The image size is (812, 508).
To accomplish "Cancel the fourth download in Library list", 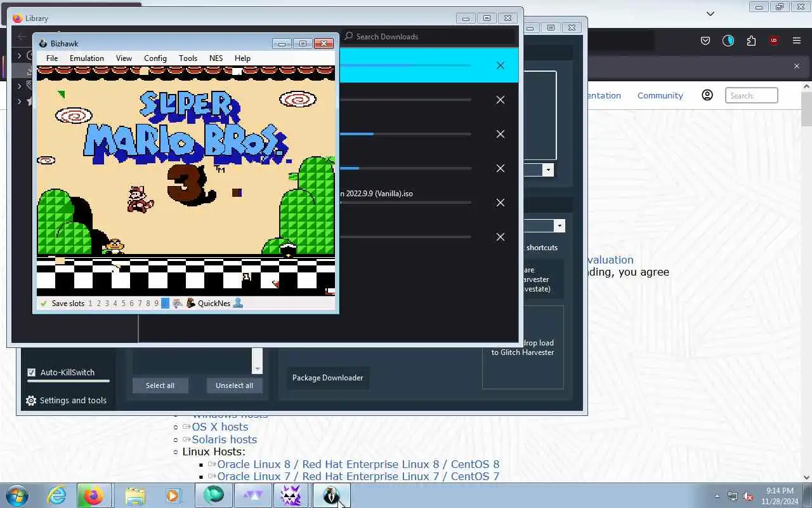I will click(501, 168).
